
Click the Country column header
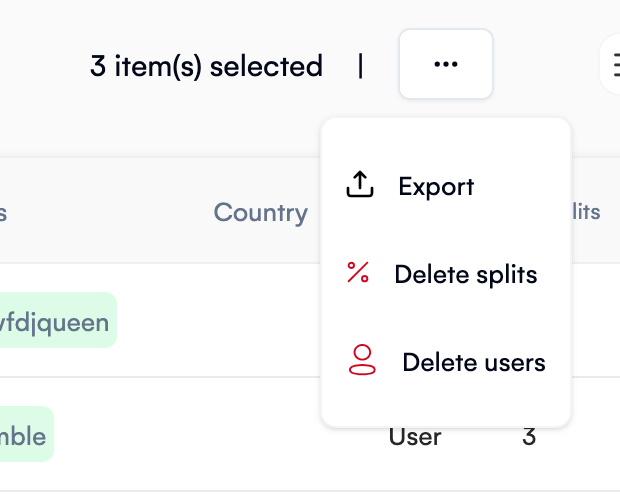click(261, 212)
